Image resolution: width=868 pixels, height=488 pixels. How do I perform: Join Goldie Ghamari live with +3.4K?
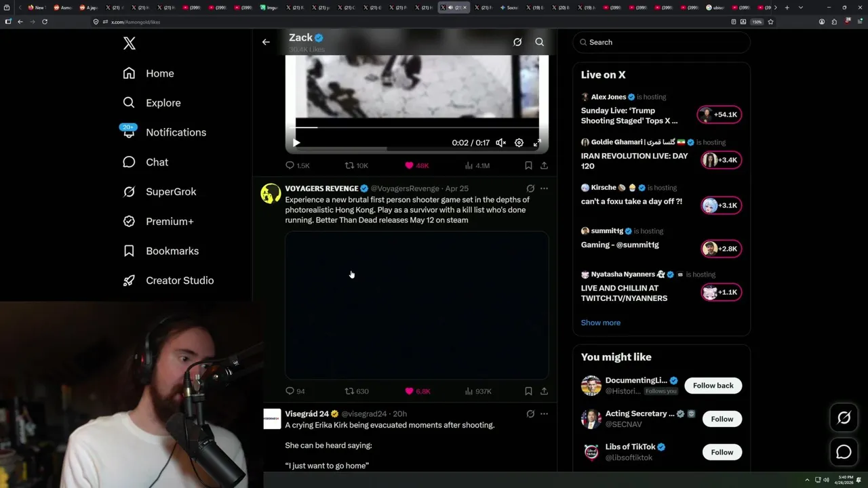721,160
